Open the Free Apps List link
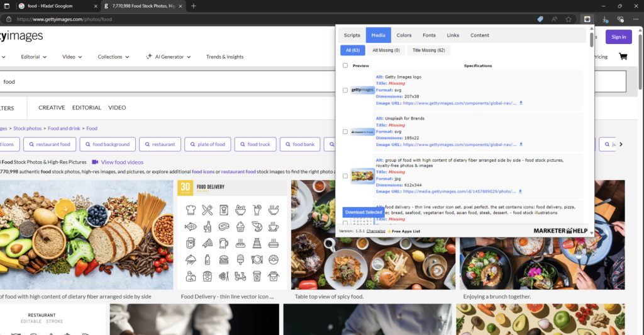This screenshot has width=644, height=335. (406, 231)
